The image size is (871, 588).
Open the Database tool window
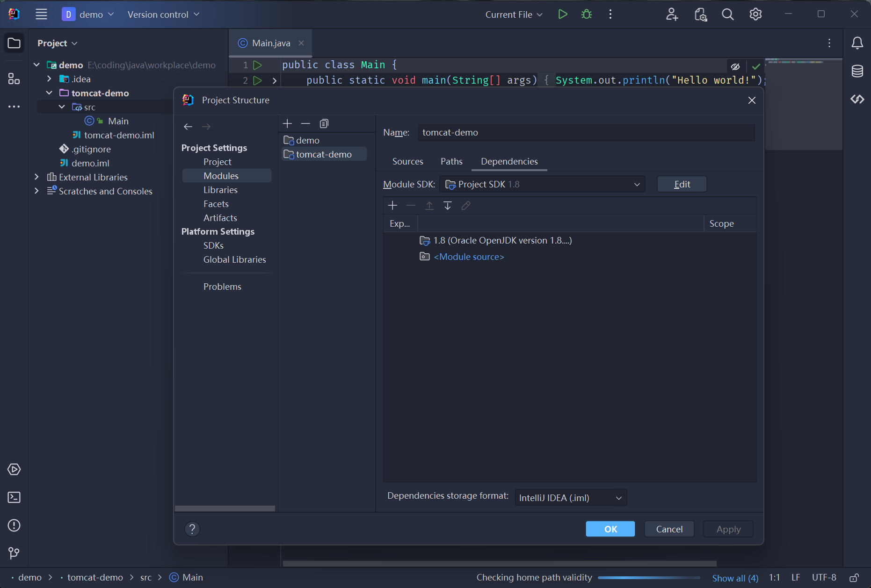pos(857,71)
